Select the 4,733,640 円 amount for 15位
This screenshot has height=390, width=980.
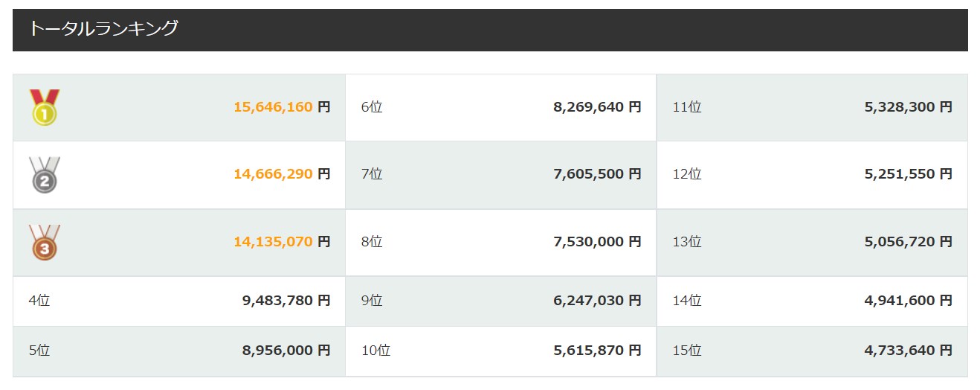(x=908, y=350)
